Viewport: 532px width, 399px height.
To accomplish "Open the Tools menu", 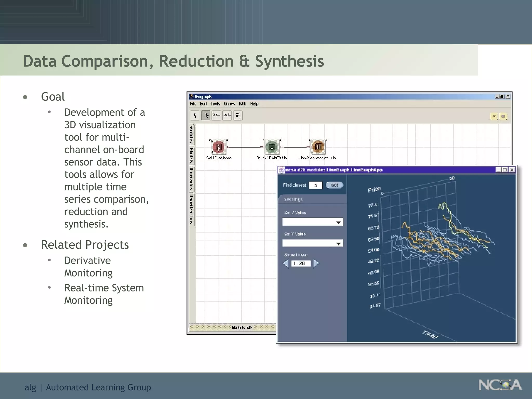I will tap(216, 104).
